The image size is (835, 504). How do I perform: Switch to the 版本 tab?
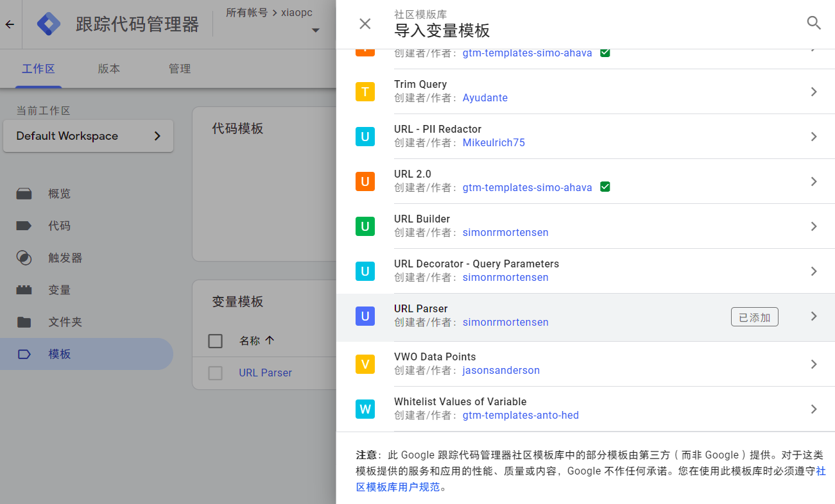(109, 69)
